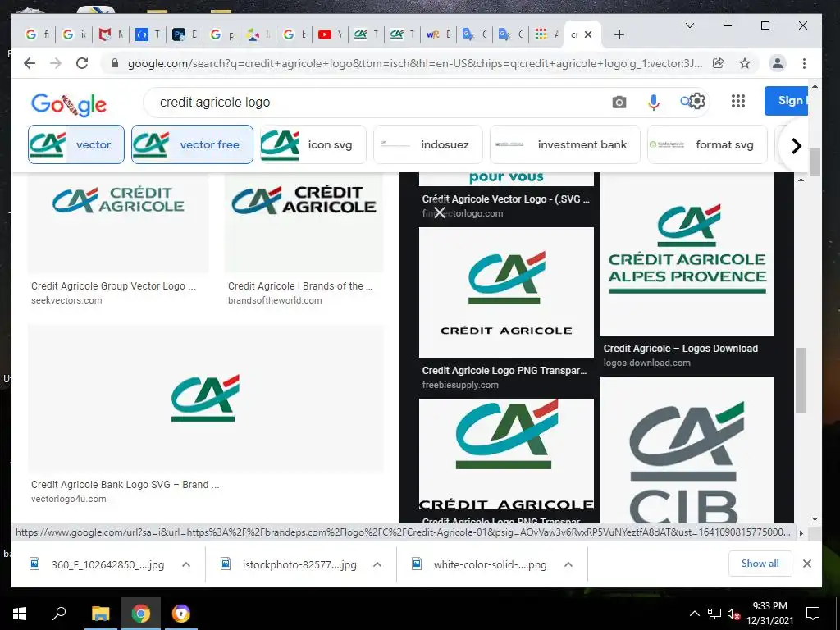This screenshot has width=840, height=630.
Task: Show hidden system tray icons
Action: tap(694, 614)
